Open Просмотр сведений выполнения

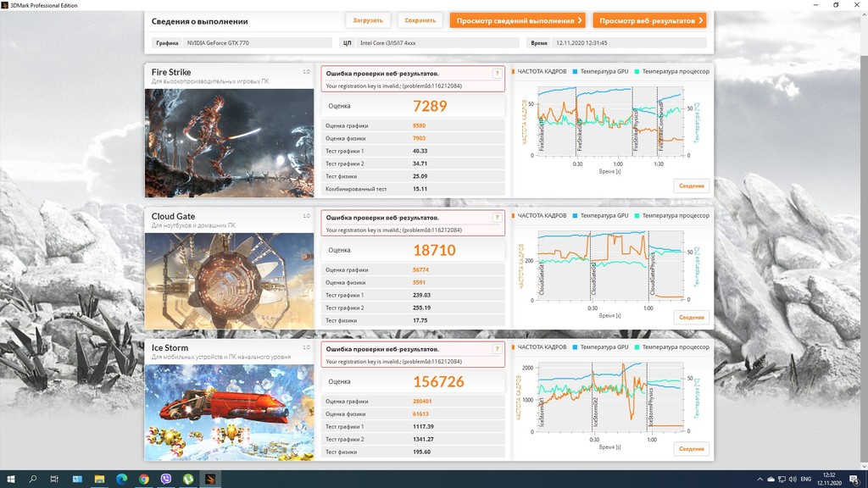518,20
